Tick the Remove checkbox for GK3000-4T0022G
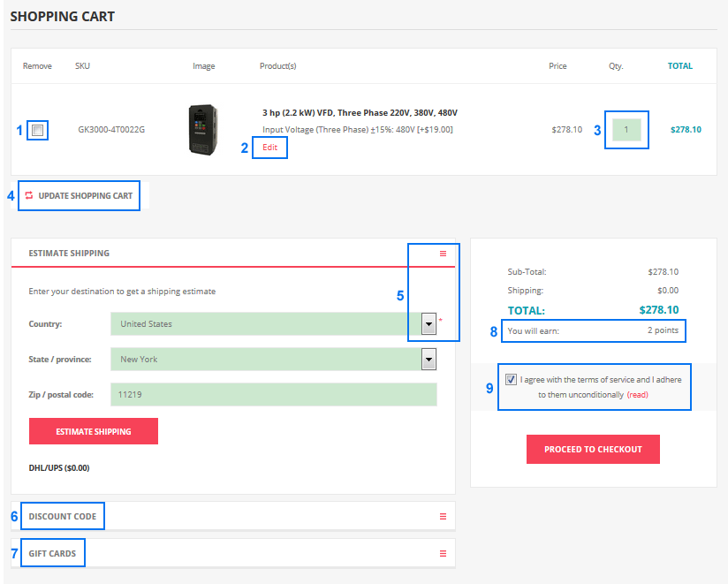The height and width of the screenshot is (584, 728). [38, 130]
